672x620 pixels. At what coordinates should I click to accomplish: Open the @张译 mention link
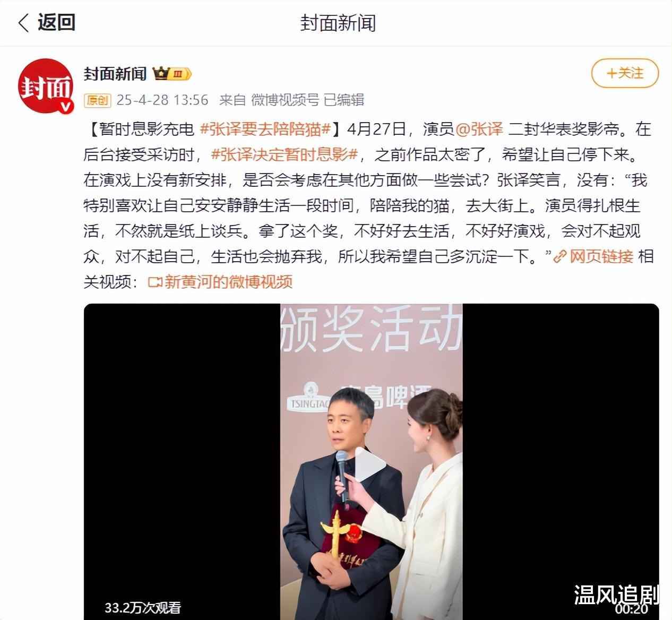[x=479, y=129]
